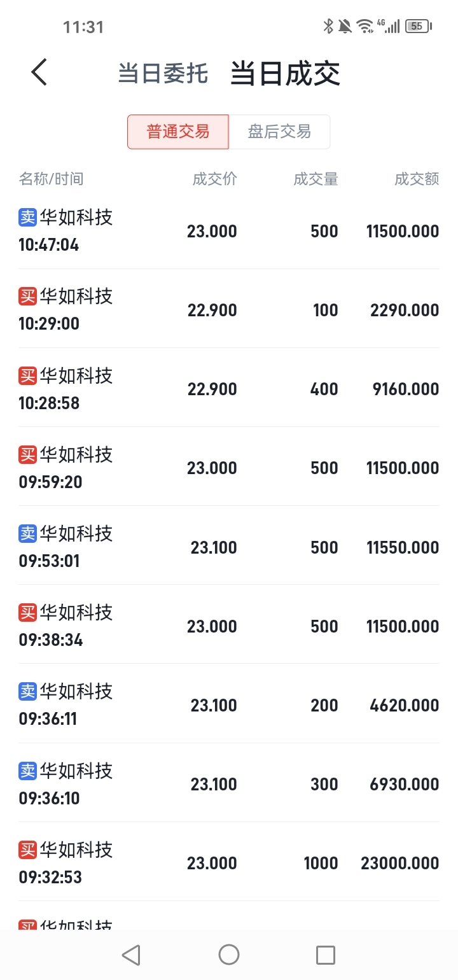Tap the 成交量 column header
The image size is (458, 980).
[316, 179]
